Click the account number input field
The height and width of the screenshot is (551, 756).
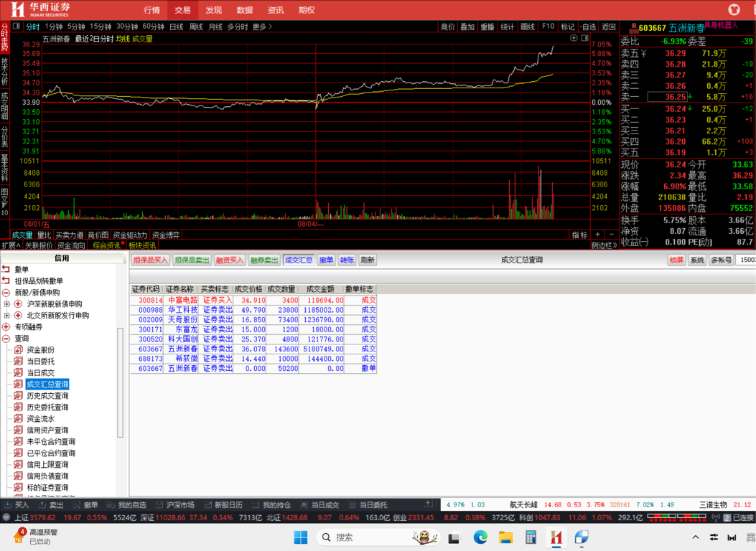pos(746,260)
